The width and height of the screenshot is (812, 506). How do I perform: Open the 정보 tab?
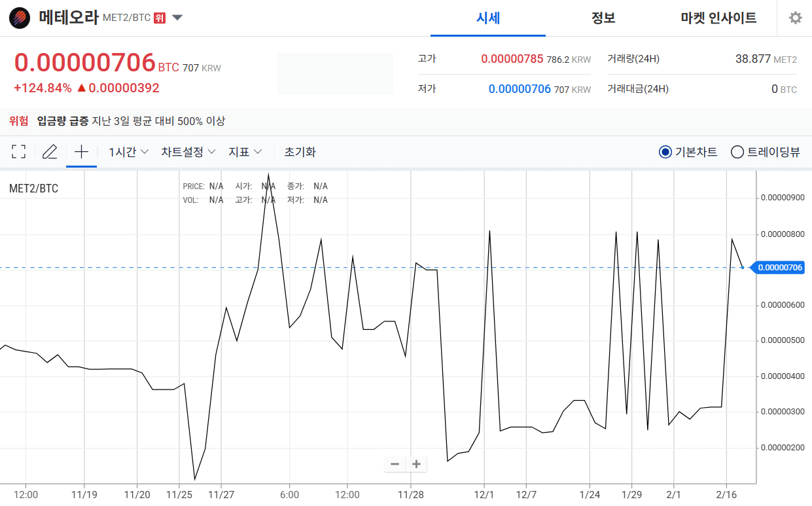[603, 18]
